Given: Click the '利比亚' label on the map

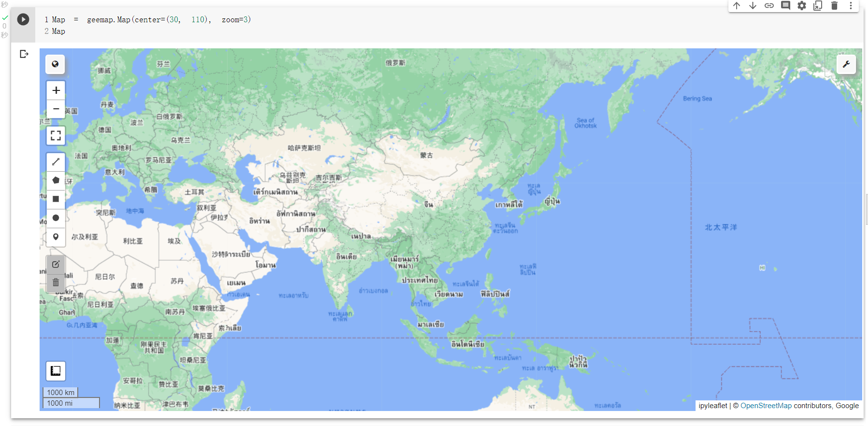Looking at the screenshot, I should [133, 241].
